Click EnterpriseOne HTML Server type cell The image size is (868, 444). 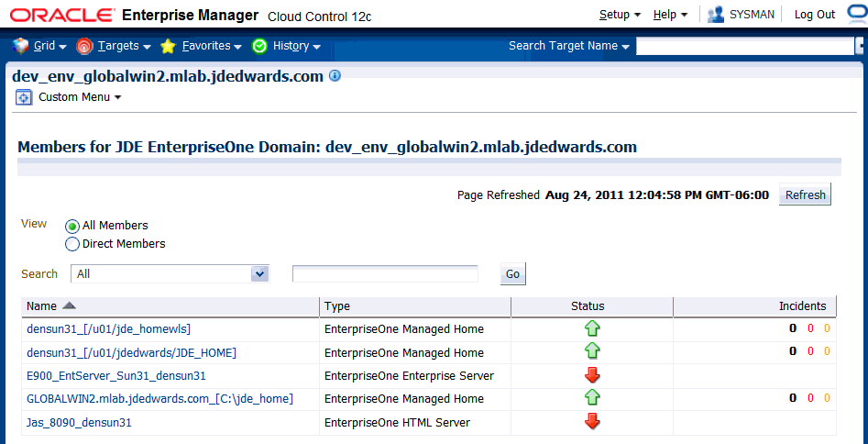click(397, 423)
